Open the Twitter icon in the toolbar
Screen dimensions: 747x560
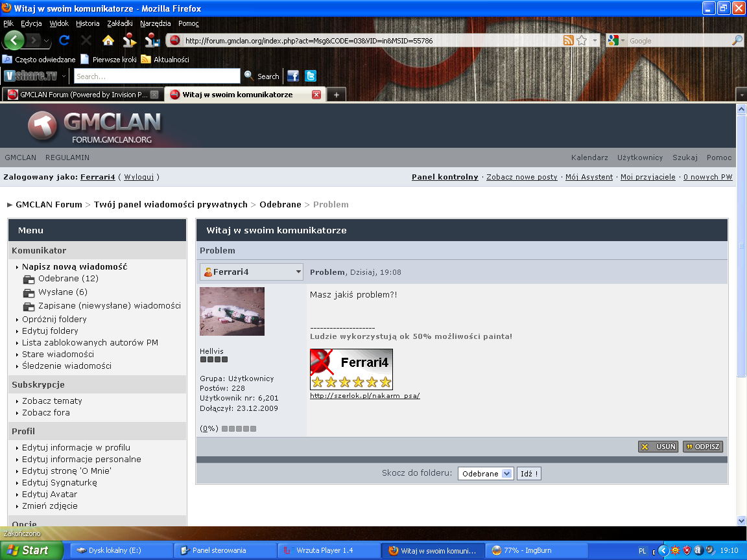click(311, 76)
